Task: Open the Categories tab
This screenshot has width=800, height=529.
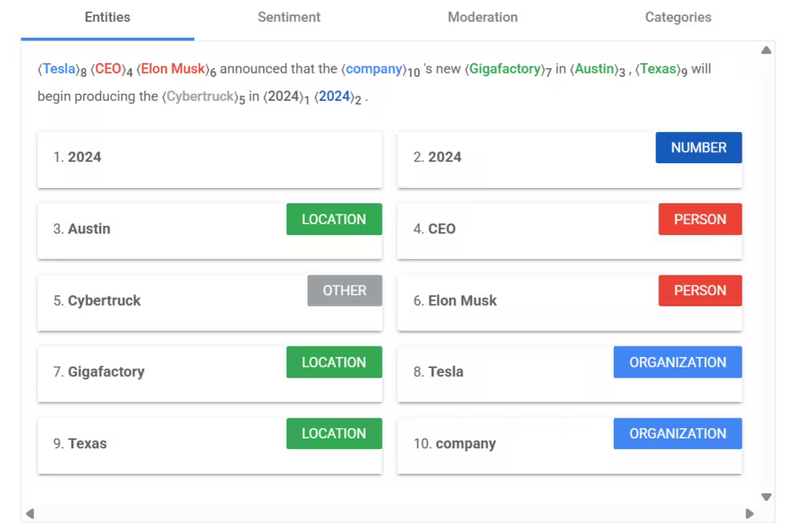Action: coord(678,17)
